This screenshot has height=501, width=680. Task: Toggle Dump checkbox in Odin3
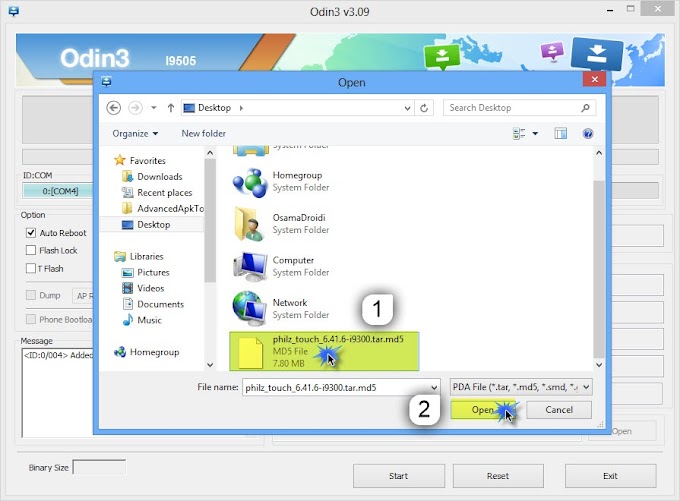[31, 295]
